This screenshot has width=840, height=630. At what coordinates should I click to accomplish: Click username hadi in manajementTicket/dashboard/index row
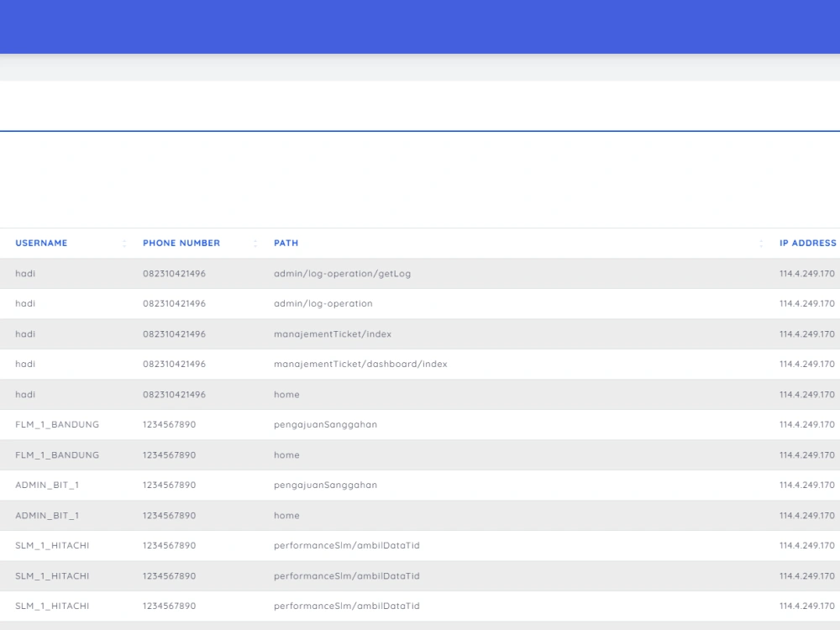click(x=25, y=365)
